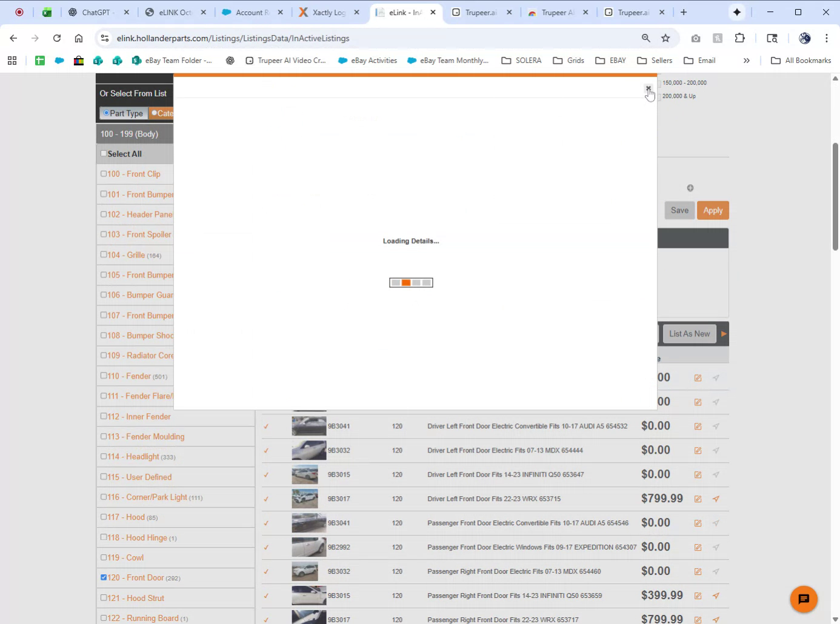Open the orange chat widget
This screenshot has height=624, width=840.
804,599
